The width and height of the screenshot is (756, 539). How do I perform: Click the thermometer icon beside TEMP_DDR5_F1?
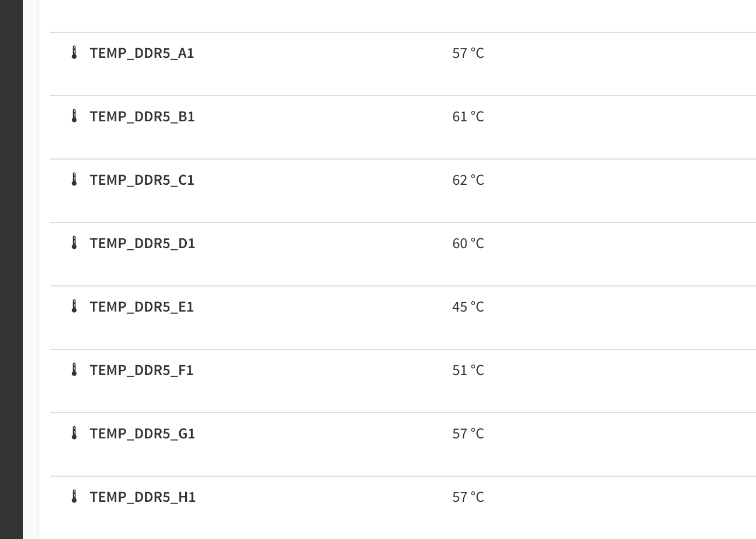(74, 370)
